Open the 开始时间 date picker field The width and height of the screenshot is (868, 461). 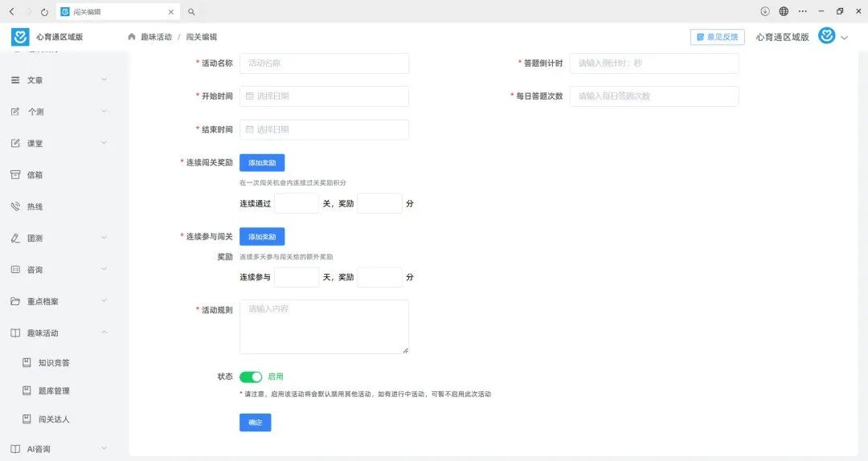click(x=325, y=96)
